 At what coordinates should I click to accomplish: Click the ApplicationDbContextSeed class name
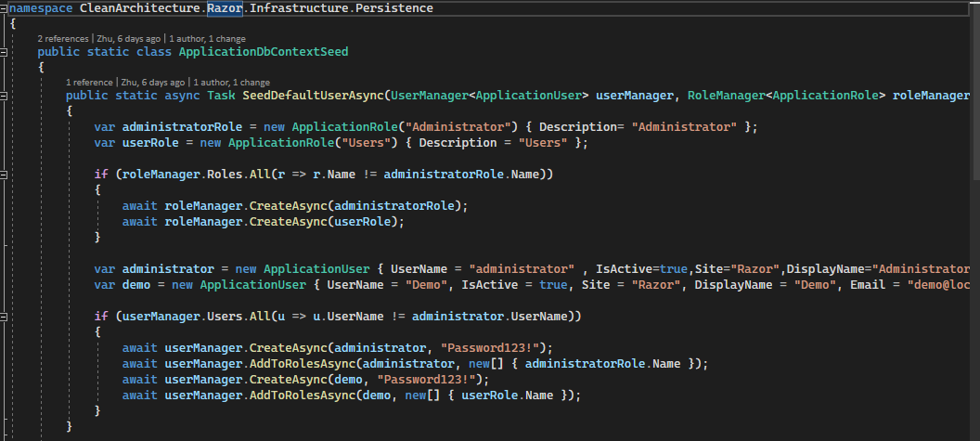click(x=264, y=52)
